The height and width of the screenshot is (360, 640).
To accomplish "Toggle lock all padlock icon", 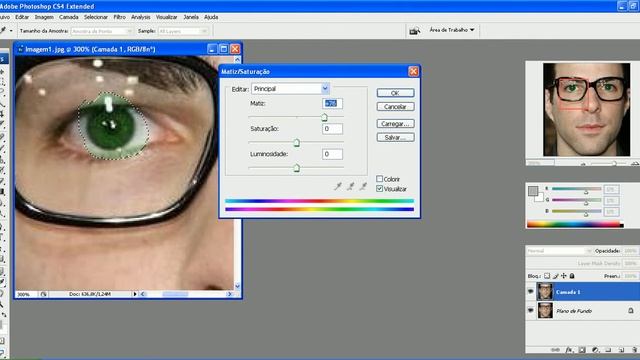I will 572,276.
